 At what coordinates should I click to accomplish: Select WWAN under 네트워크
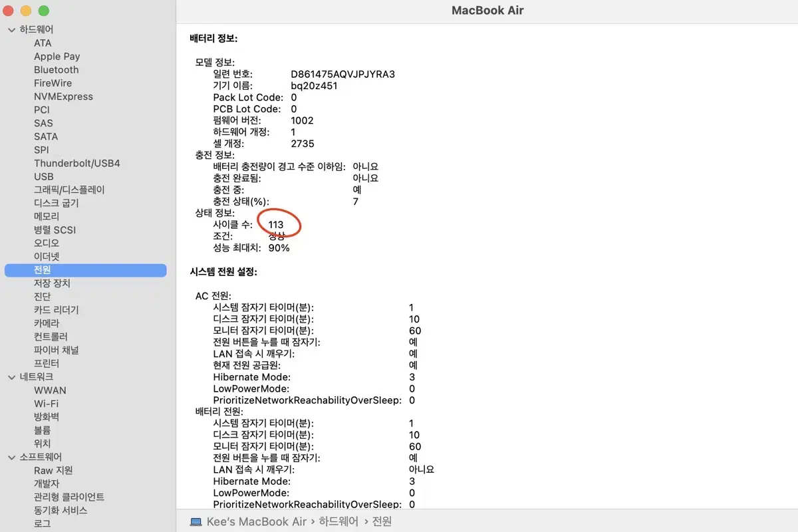(50, 390)
